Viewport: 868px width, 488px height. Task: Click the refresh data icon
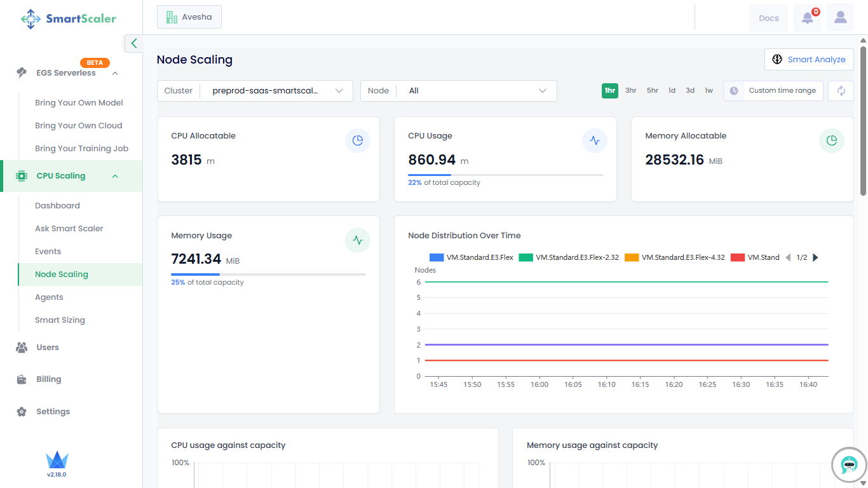(841, 91)
